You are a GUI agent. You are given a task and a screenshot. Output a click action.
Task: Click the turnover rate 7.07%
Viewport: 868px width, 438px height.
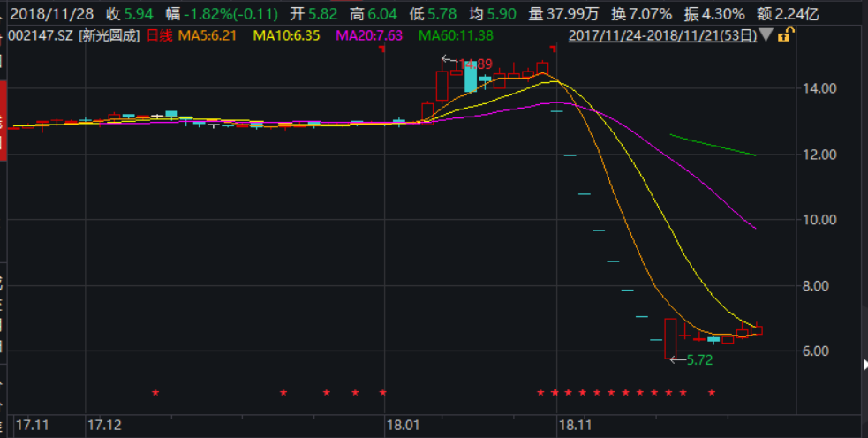(651, 14)
